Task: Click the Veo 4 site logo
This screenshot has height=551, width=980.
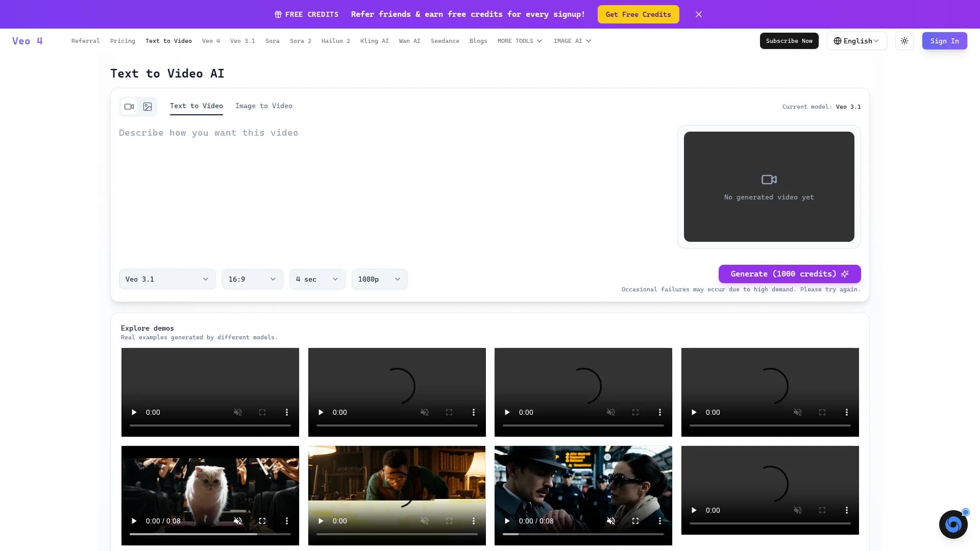Action: (28, 41)
